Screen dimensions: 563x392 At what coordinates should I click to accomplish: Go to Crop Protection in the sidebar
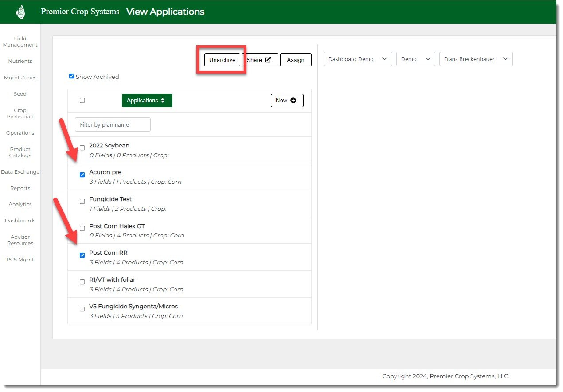click(x=20, y=113)
